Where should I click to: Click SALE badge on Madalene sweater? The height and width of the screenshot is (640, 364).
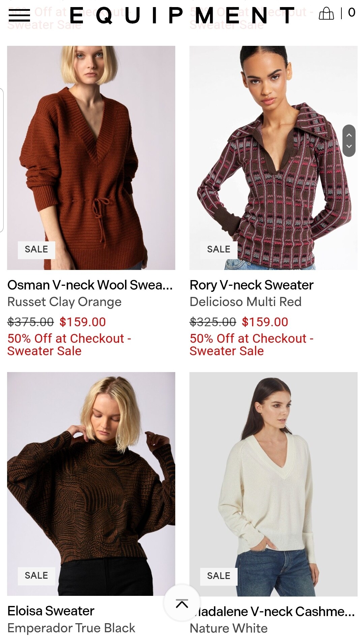click(219, 576)
